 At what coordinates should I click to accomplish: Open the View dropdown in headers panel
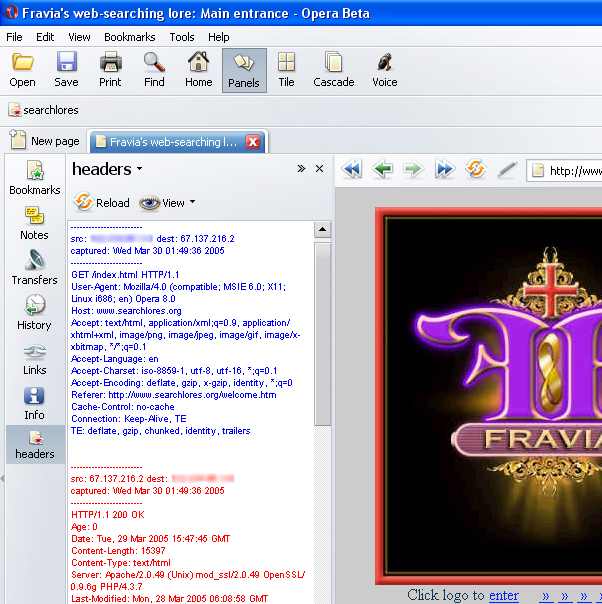pyautogui.click(x=167, y=203)
